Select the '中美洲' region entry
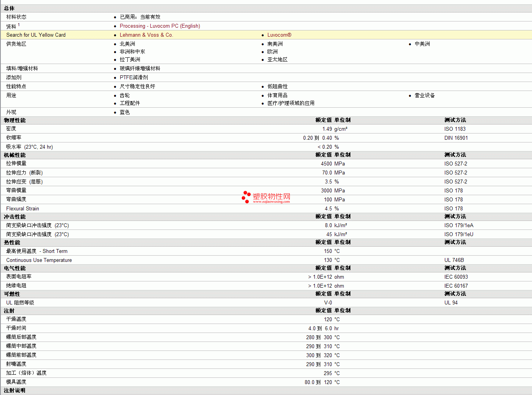The height and width of the screenshot is (395, 532). [422, 44]
